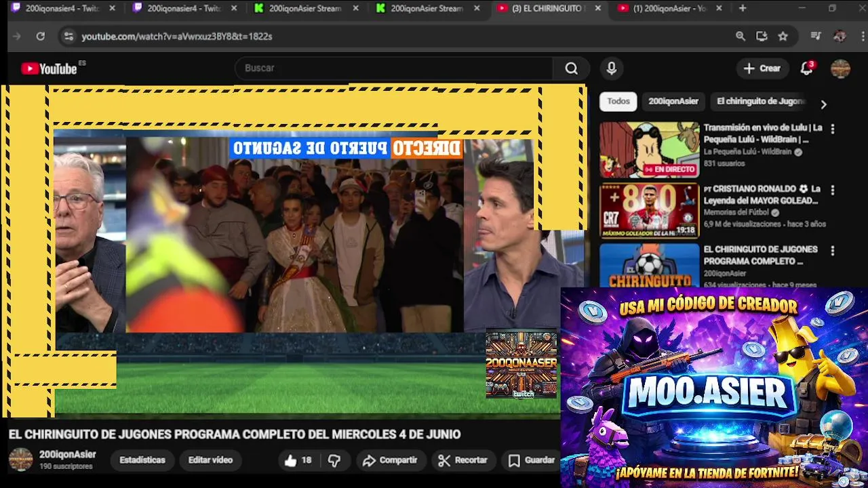868x488 pixels.
Task: Open browser profile avatar
Action: pyautogui.click(x=840, y=36)
